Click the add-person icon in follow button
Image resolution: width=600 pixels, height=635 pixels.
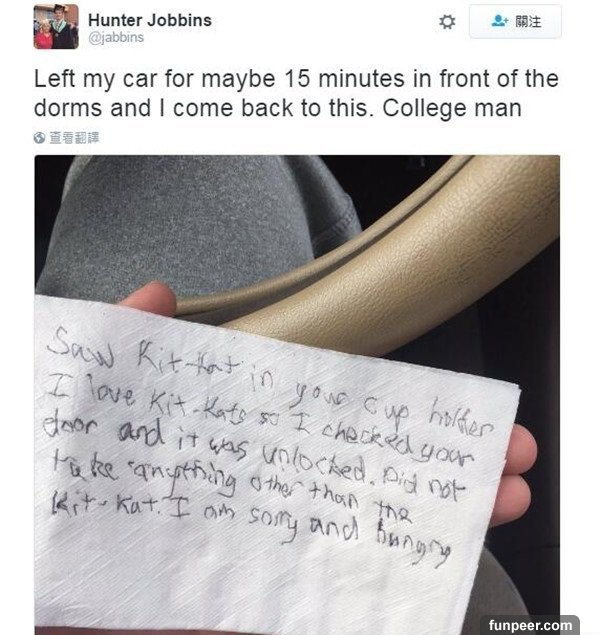click(499, 21)
